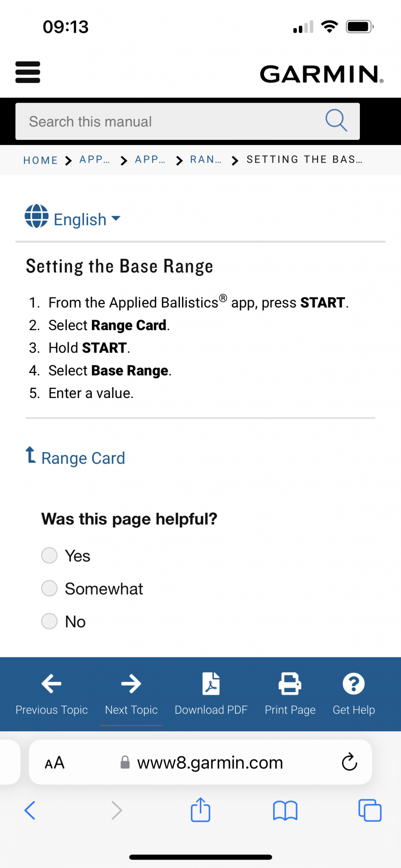Open the hamburger menu
Screen dimensions: 401x868
pos(28,72)
